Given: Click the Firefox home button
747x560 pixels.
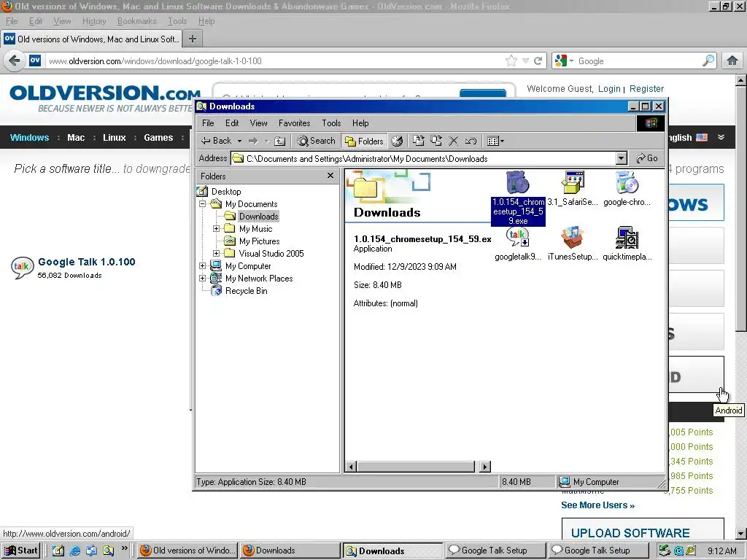Looking at the screenshot, I should tap(732, 61).
